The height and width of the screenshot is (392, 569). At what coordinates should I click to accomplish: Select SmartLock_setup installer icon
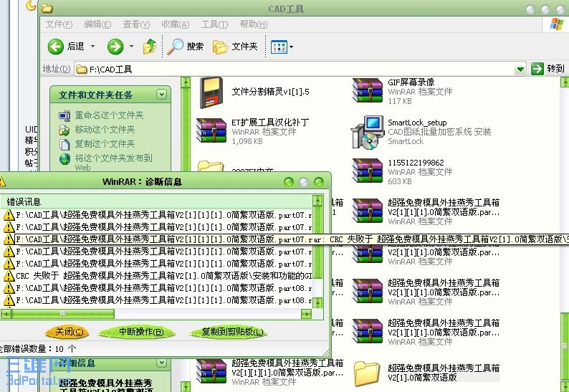point(367,132)
